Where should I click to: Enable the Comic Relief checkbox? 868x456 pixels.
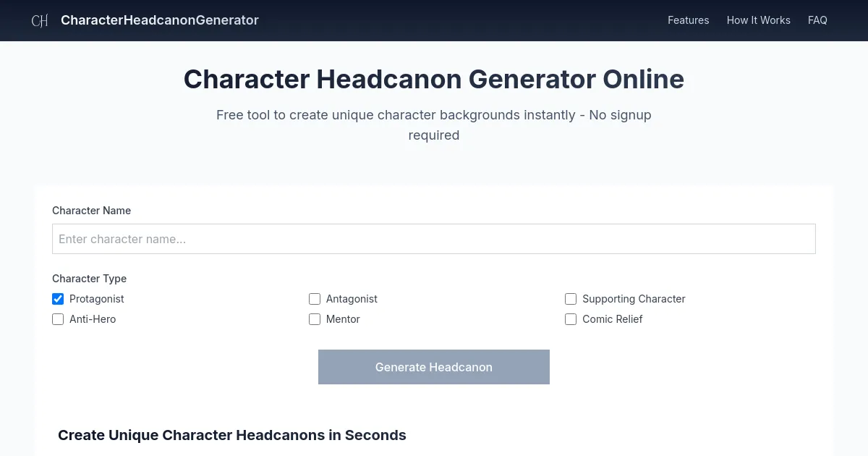(571, 319)
